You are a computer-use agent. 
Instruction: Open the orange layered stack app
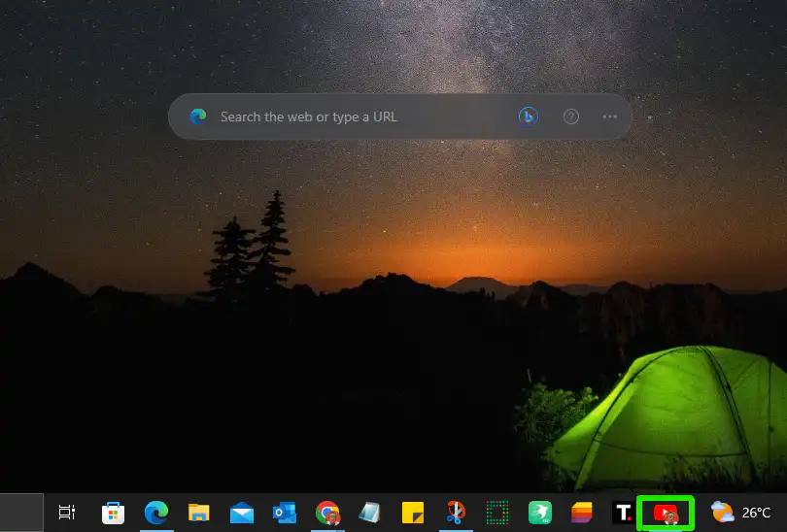coord(582,513)
